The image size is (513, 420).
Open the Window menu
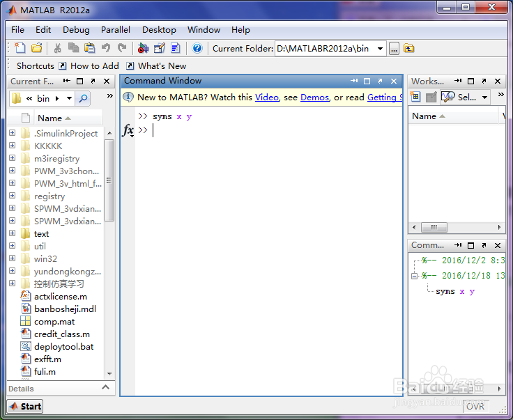[204, 30]
